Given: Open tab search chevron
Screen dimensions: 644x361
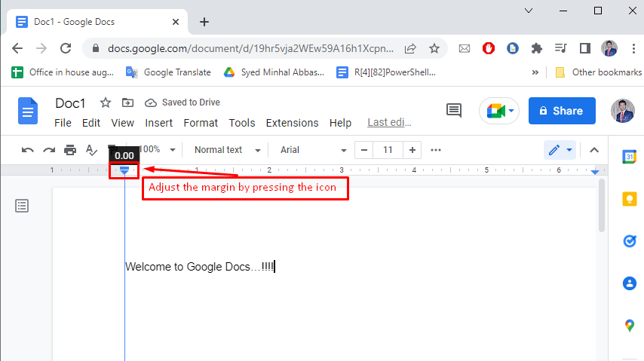Looking at the screenshot, I should click(529, 11).
